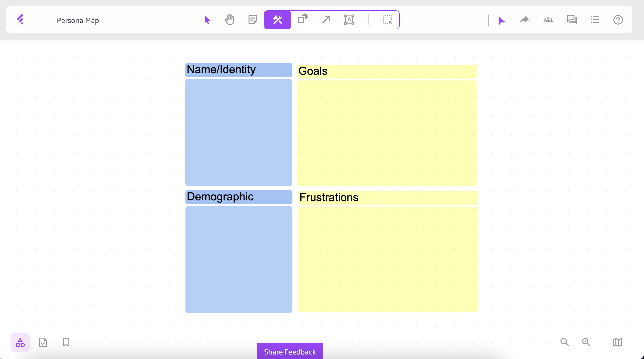Select the pointer arrow tool
The height and width of the screenshot is (359, 644).
[x=207, y=20]
